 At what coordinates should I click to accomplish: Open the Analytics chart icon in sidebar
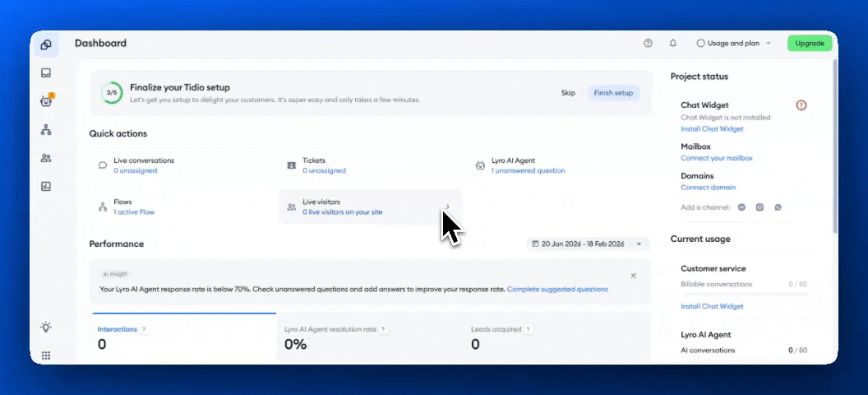point(46,187)
